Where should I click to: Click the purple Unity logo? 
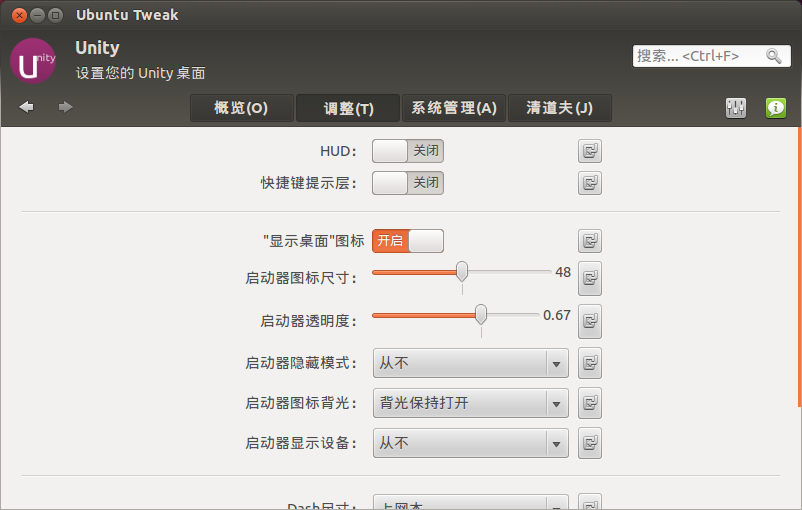pyautogui.click(x=33, y=61)
